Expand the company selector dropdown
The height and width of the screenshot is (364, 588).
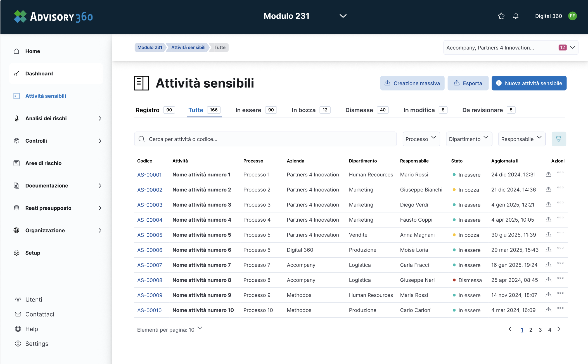[573, 47]
